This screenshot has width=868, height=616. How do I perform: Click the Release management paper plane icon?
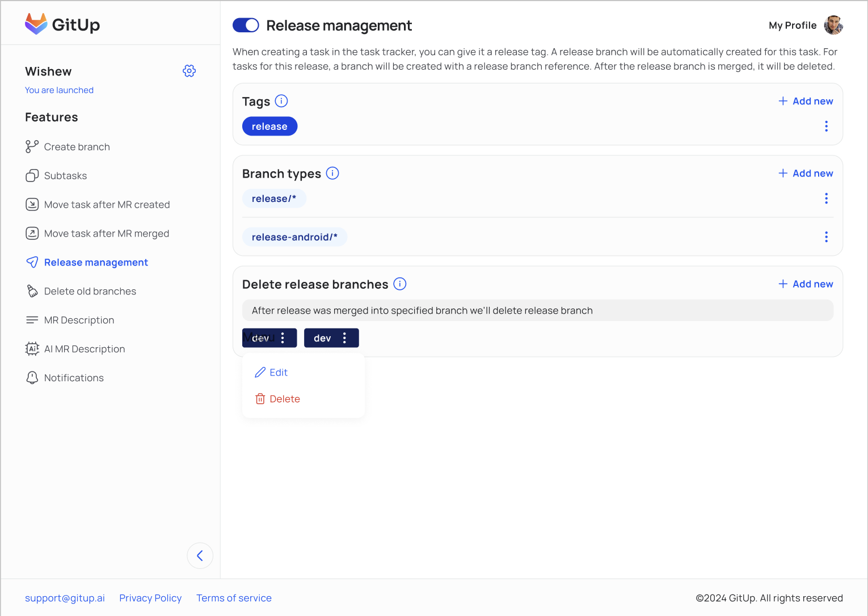(x=32, y=263)
